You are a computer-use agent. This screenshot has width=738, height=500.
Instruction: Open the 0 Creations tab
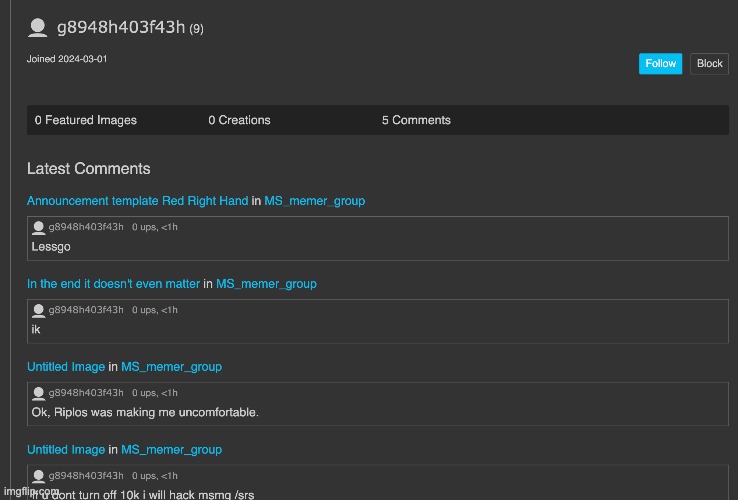(x=239, y=120)
